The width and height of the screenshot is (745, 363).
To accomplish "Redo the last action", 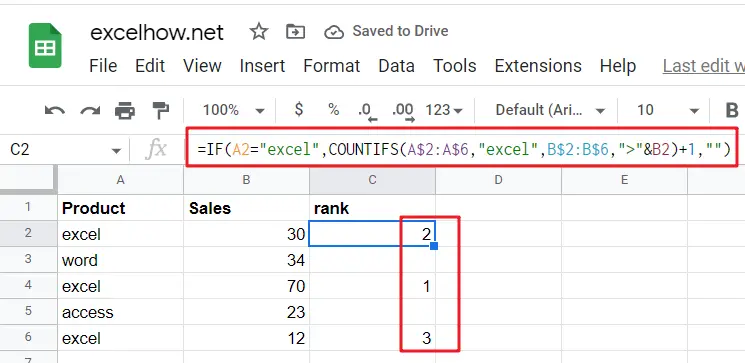I will (90, 111).
